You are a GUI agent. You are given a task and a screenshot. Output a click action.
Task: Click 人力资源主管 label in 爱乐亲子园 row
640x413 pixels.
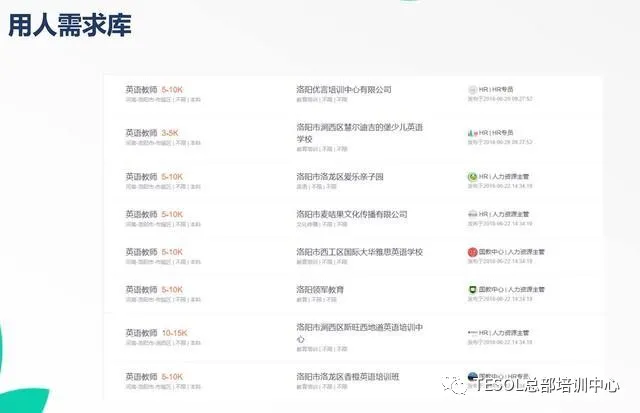(x=510, y=176)
